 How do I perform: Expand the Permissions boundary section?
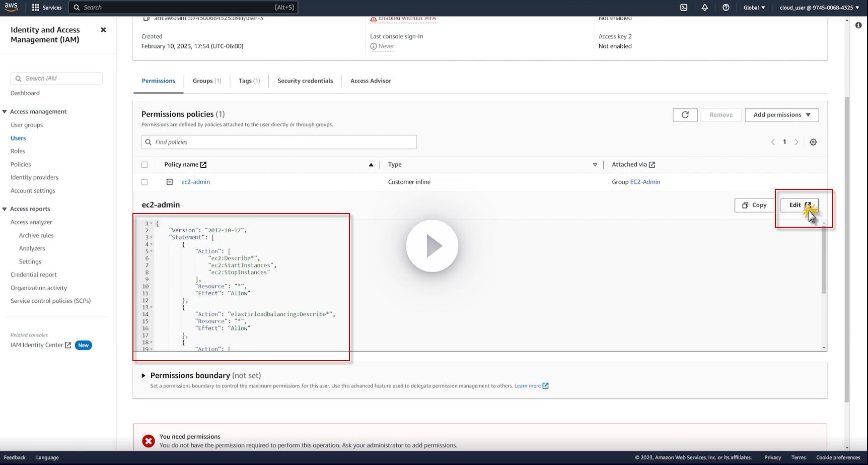pos(143,376)
